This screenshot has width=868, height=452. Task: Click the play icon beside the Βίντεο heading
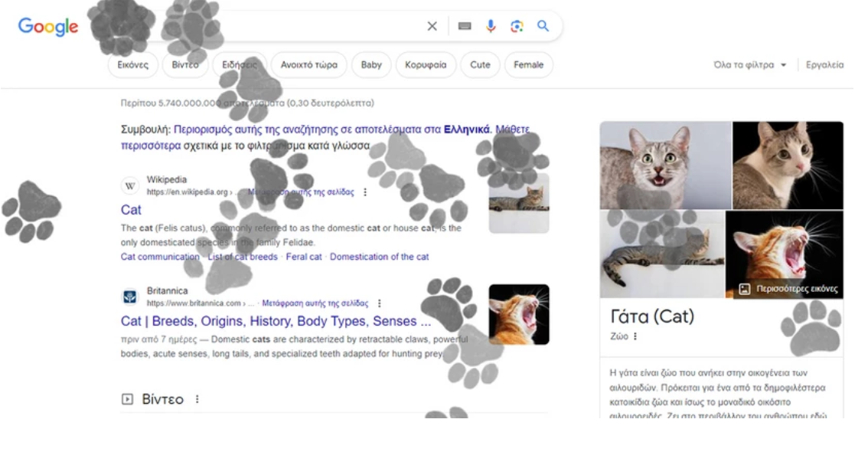tap(127, 399)
